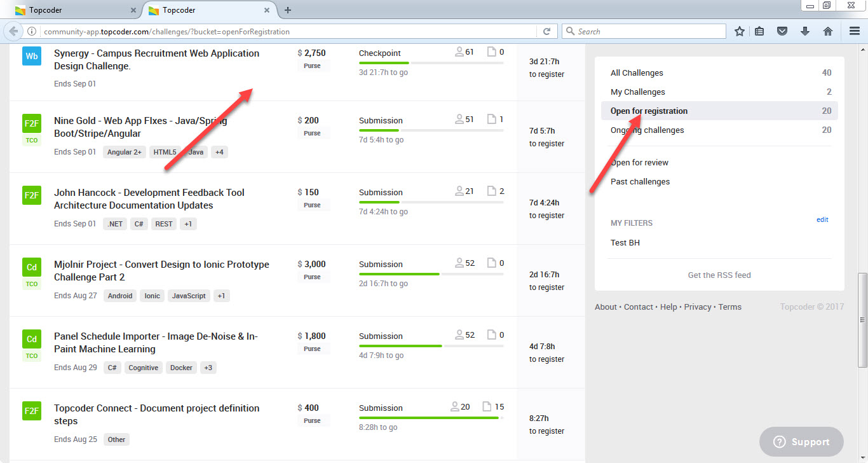Click the Docker tag
Screen dimensions: 868x463
[x=181, y=368]
